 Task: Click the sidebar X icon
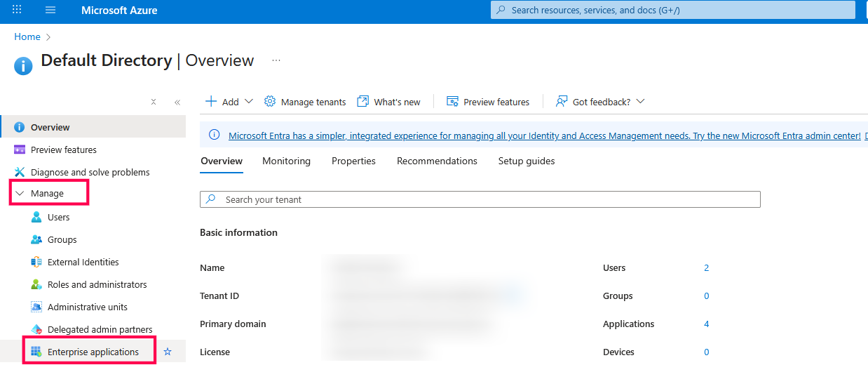tap(154, 102)
